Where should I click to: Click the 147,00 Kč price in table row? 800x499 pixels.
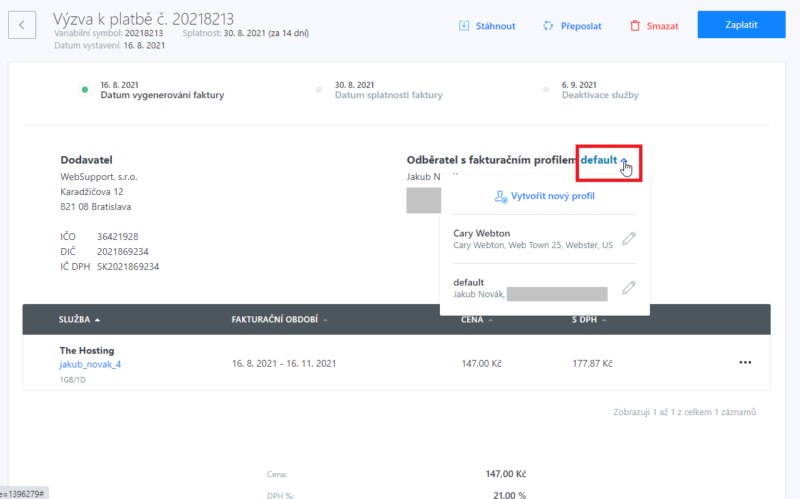point(481,363)
